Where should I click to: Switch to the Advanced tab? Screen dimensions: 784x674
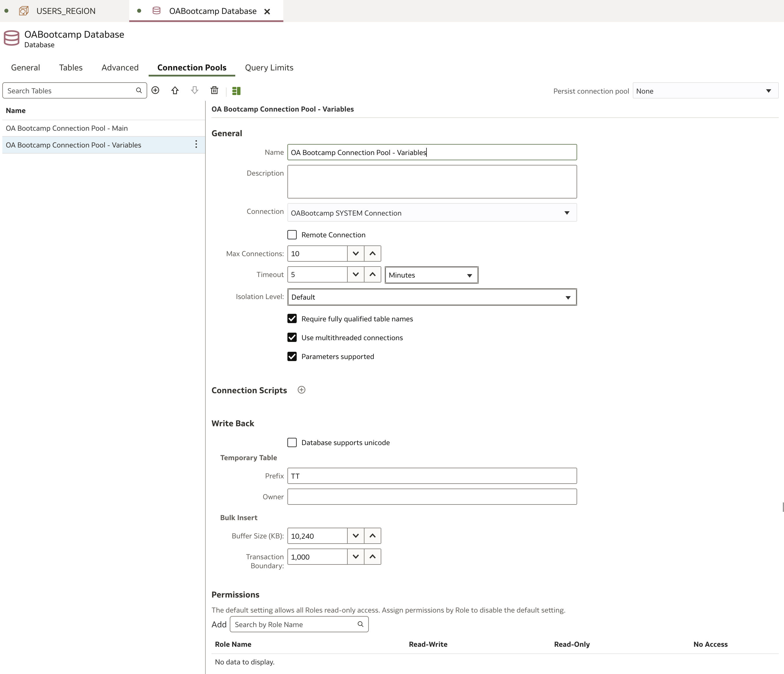[120, 68]
